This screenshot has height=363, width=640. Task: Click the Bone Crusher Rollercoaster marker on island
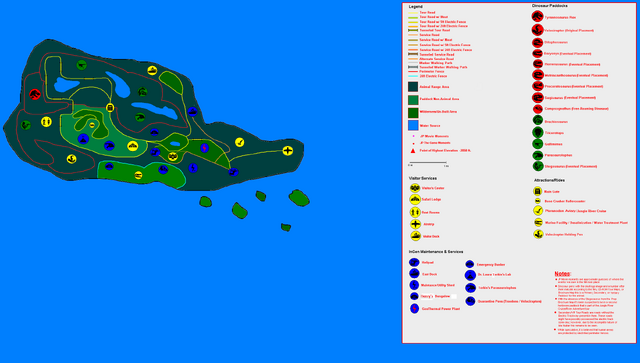coord(92,125)
